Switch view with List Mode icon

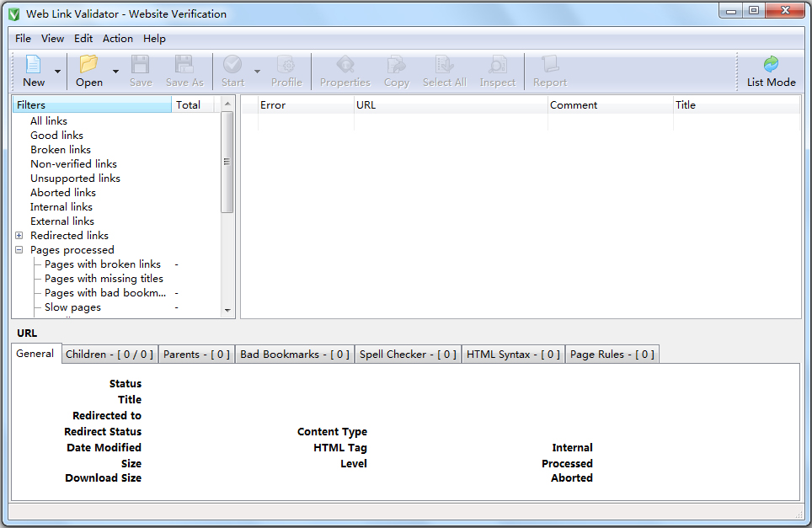771,64
